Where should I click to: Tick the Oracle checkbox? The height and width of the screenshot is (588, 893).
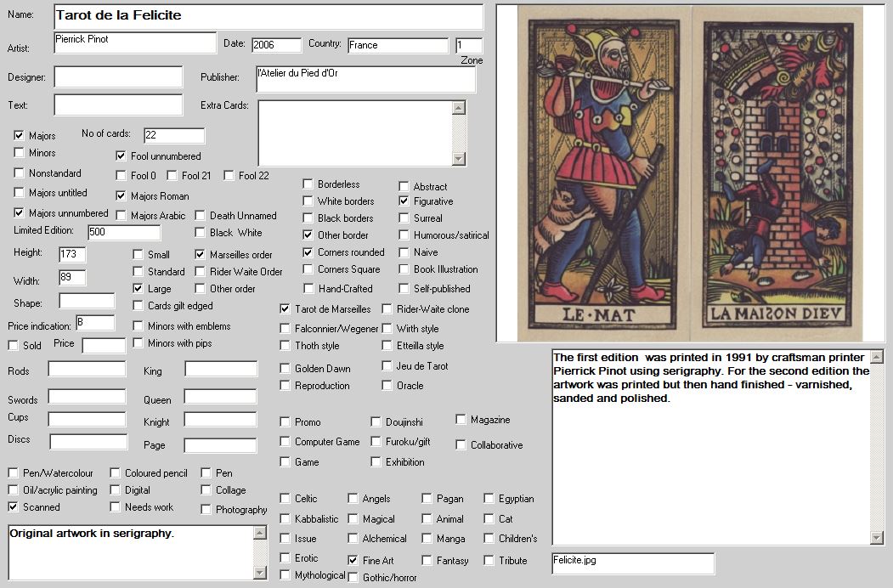point(387,386)
